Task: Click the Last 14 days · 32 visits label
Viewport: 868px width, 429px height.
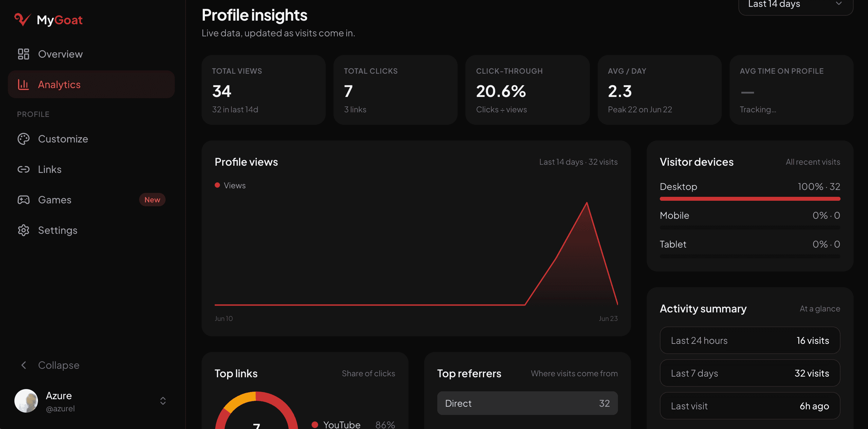Action: coord(579,162)
